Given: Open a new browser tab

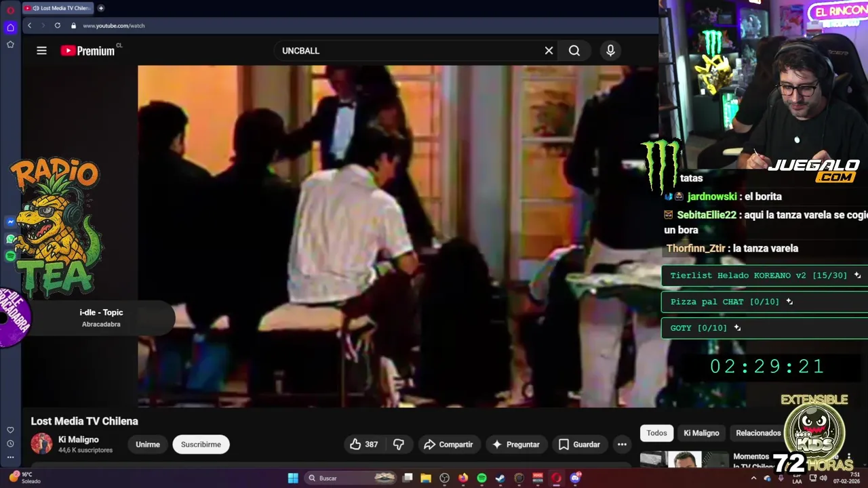Looking at the screenshot, I should tap(101, 8).
